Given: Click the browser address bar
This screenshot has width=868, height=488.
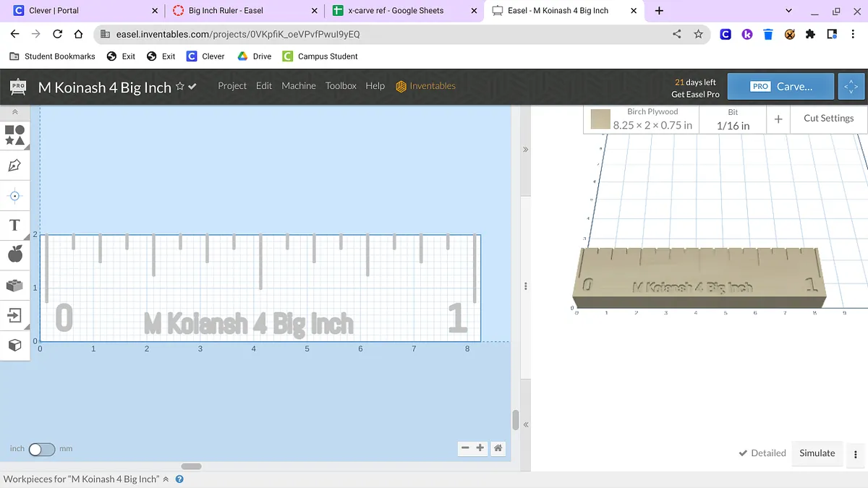Looking at the screenshot, I should pyautogui.click(x=383, y=34).
